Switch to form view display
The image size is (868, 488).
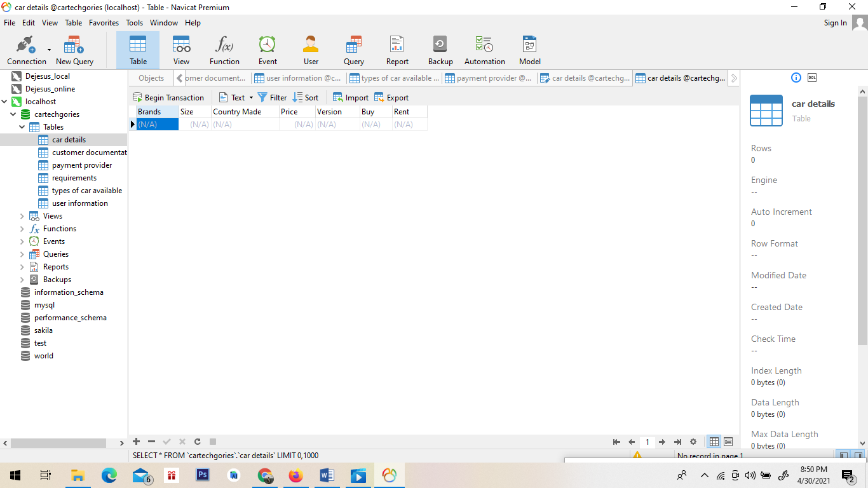point(728,442)
